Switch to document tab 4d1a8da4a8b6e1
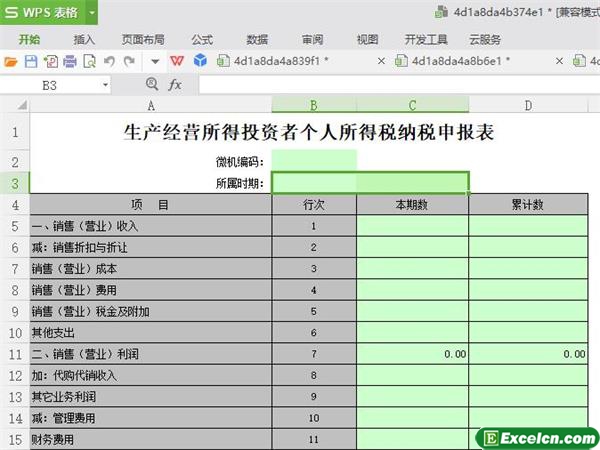This screenshot has width=600, height=450. click(460, 61)
